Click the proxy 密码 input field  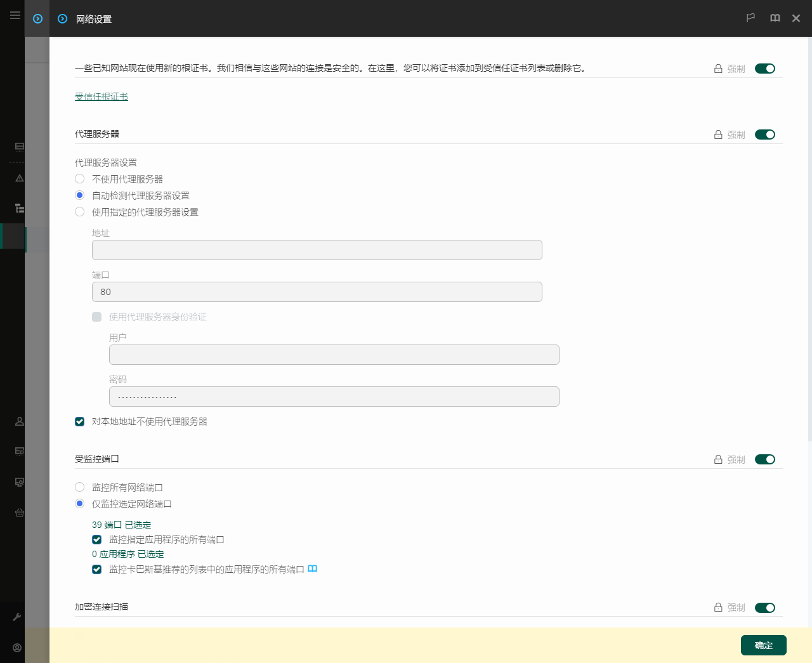pos(334,397)
